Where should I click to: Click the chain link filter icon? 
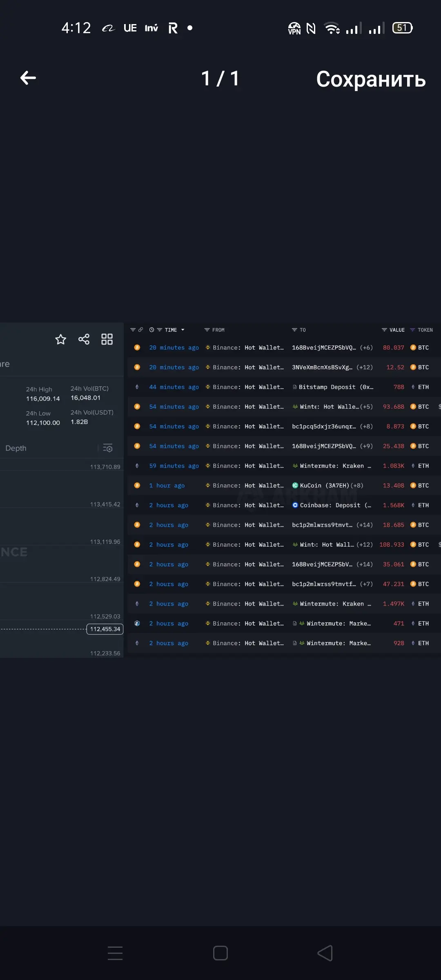[140, 330]
